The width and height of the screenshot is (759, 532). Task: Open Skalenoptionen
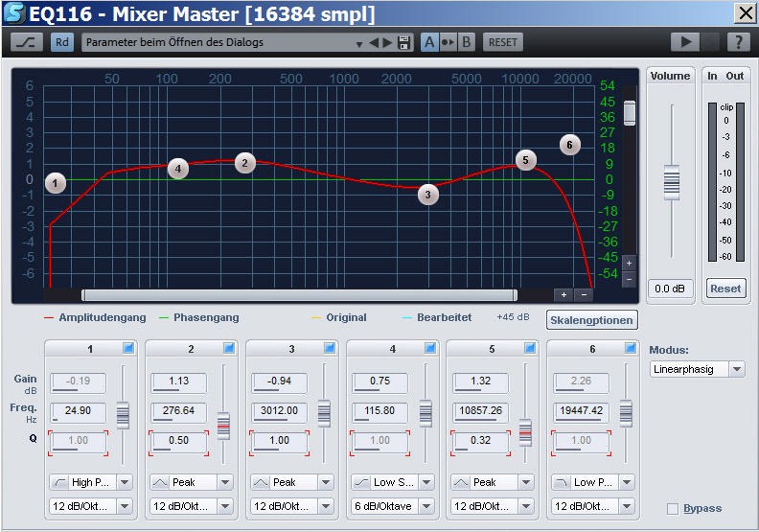pos(591,320)
